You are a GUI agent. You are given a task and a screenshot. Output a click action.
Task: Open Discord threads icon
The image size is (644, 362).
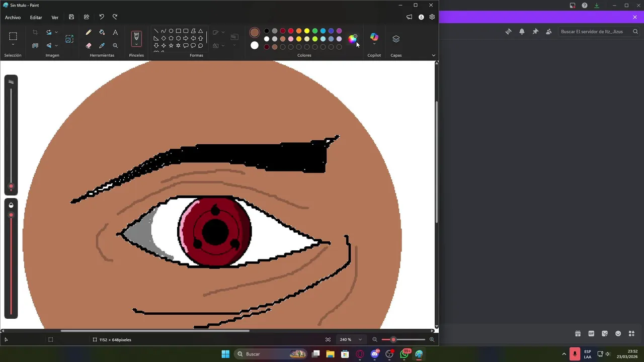508,31
